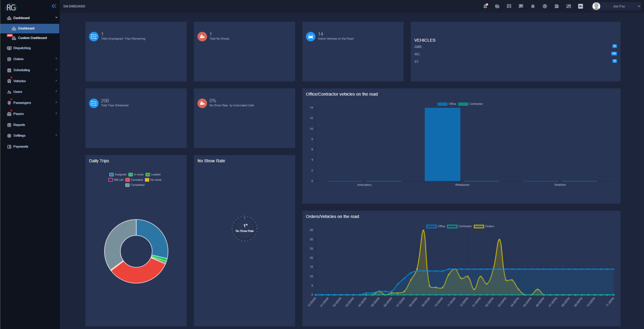Toggle In route in Daily Trips legend

click(x=136, y=175)
